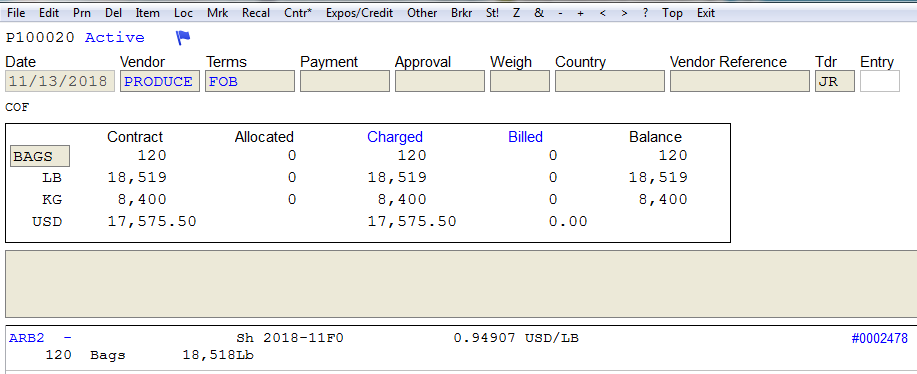This screenshot has width=917, height=374.
Task: Click the Balance column header
Action: (655, 137)
